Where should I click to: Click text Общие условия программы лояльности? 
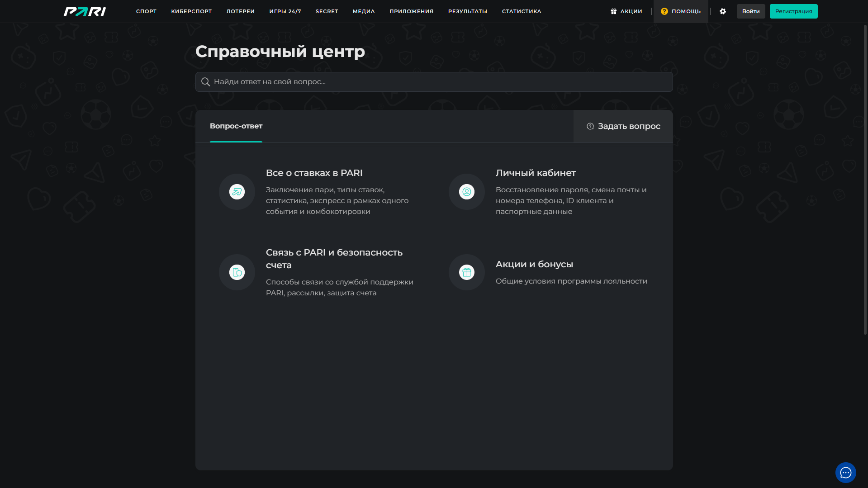[571, 281]
